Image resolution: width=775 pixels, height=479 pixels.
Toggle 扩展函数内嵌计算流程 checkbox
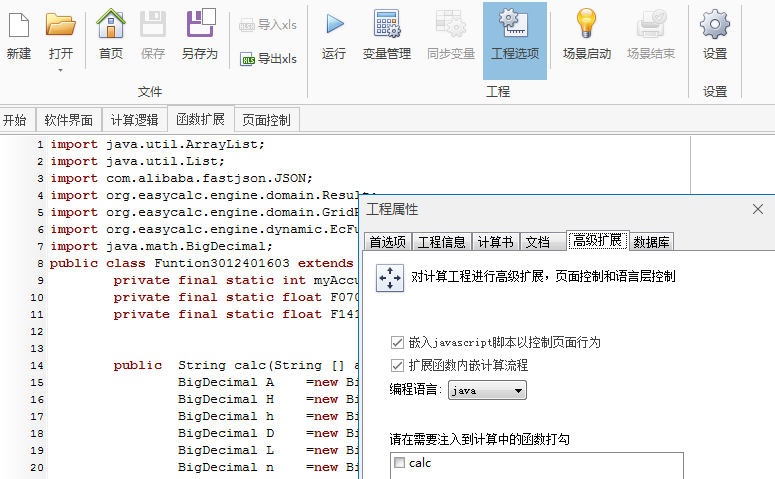pos(397,365)
